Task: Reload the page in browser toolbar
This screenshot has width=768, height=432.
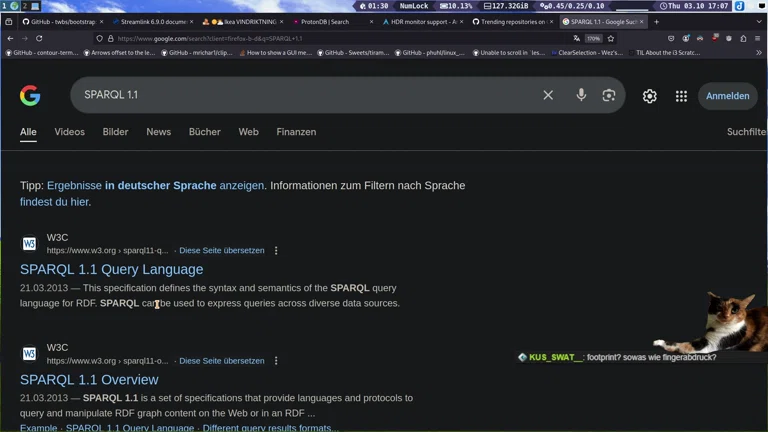Action: click(39, 38)
